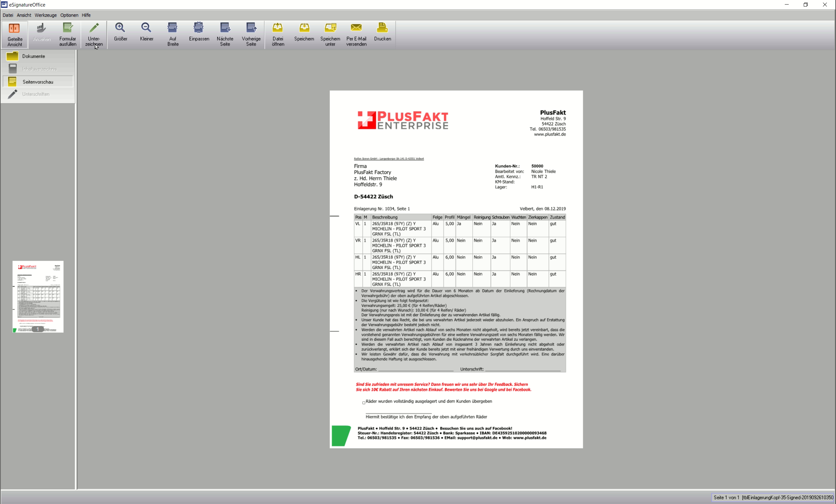This screenshot has height=504, width=836.
Task: Click the HR row tyre description
Action: pos(399,279)
